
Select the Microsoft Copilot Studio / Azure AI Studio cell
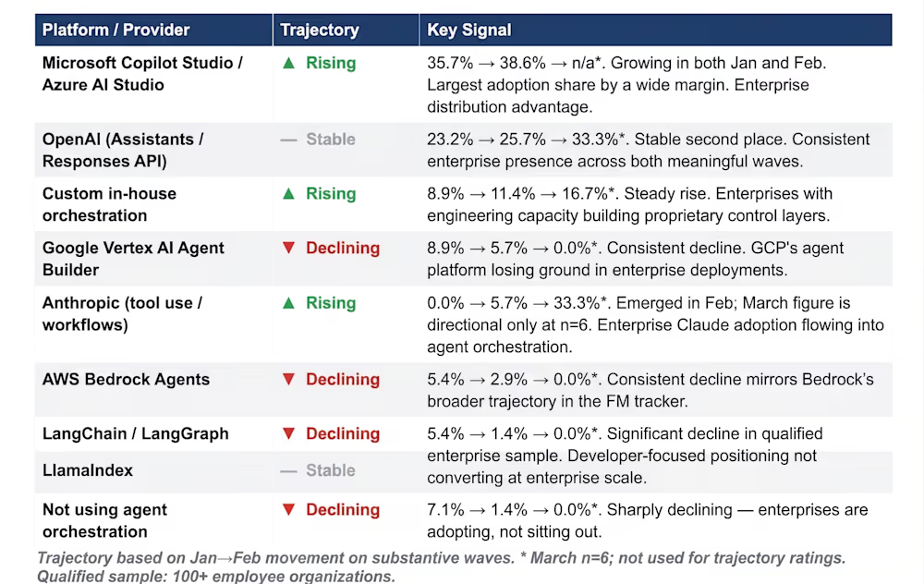click(x=142, y=74)
